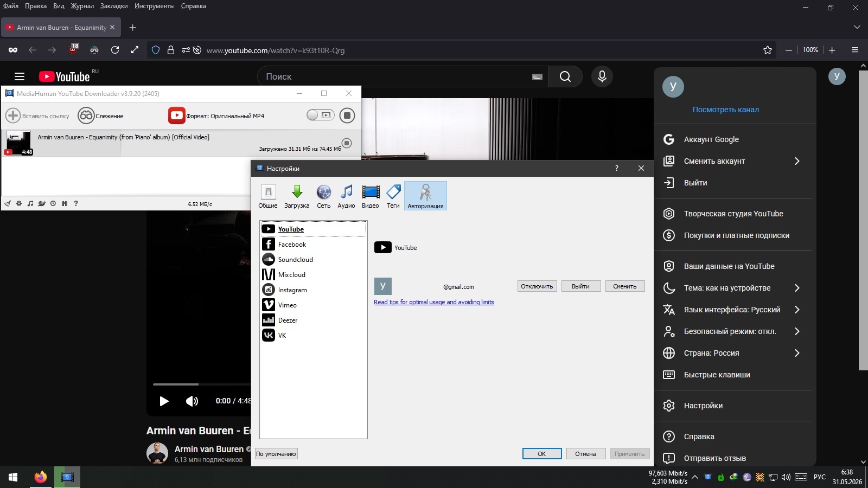868x488 pixels.
Task: Choose Mixcloud in the services list
Action: [314, 275]
